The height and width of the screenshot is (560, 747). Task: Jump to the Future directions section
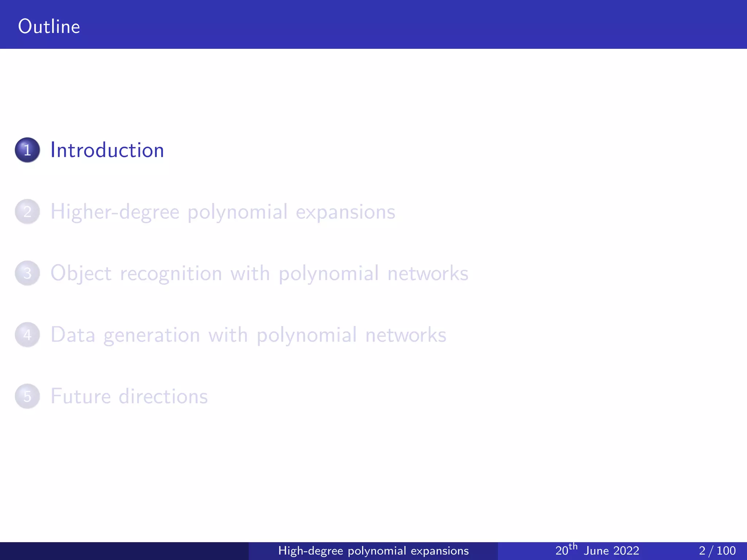(x=129, y=396)
